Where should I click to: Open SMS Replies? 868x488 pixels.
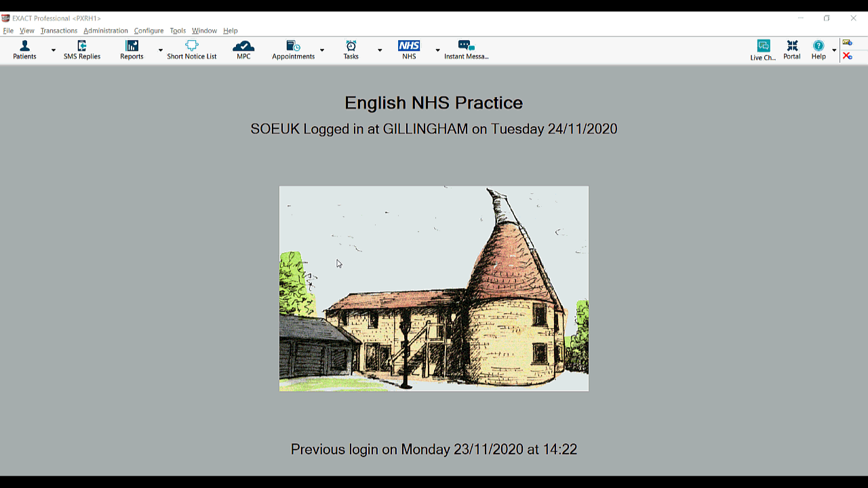pyautogui.click(x=82, y=50)
